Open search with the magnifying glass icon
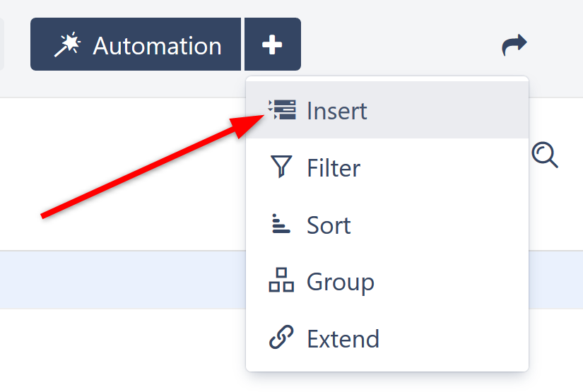The image size is (583, 392). point(544,154)
